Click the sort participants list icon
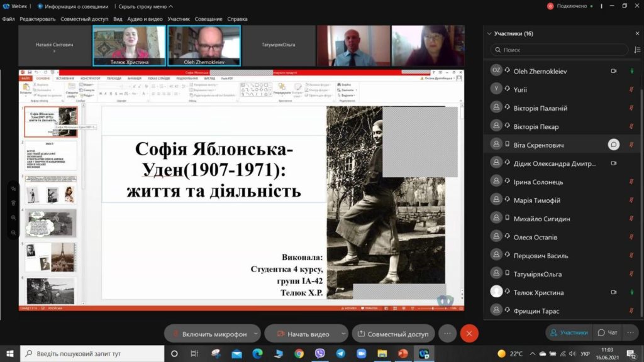The image size is (644, 362). click(637, 50)
